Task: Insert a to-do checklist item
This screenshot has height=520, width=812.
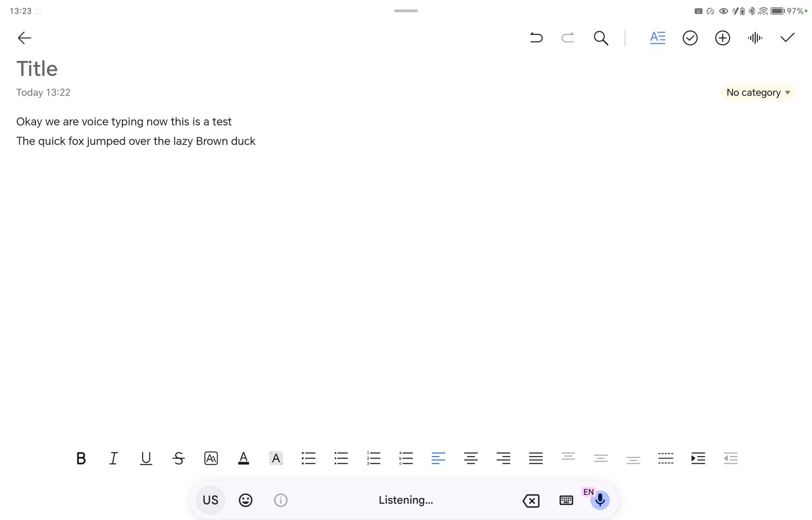Action: pos(690,38)
